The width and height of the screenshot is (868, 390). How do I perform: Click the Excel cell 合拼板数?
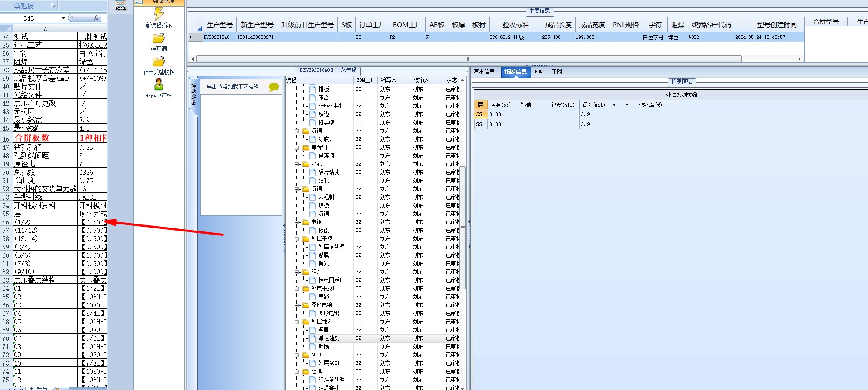click(45, 138)
